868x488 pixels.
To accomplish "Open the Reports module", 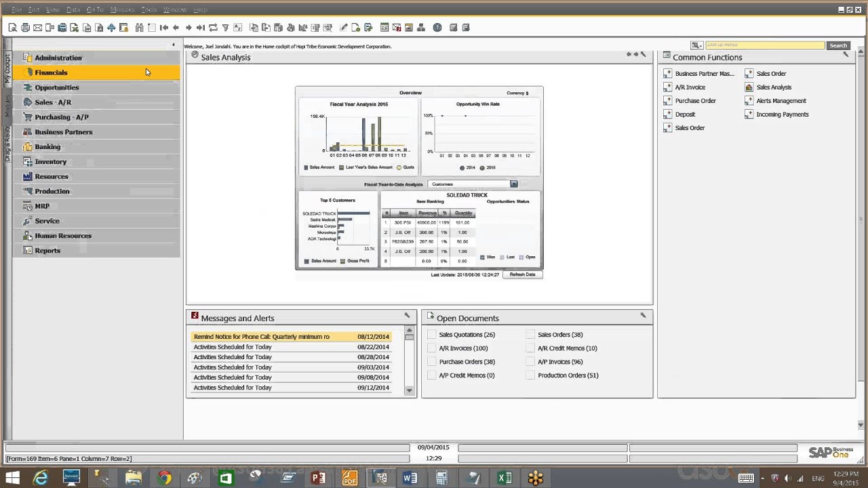I will point(96,250).
